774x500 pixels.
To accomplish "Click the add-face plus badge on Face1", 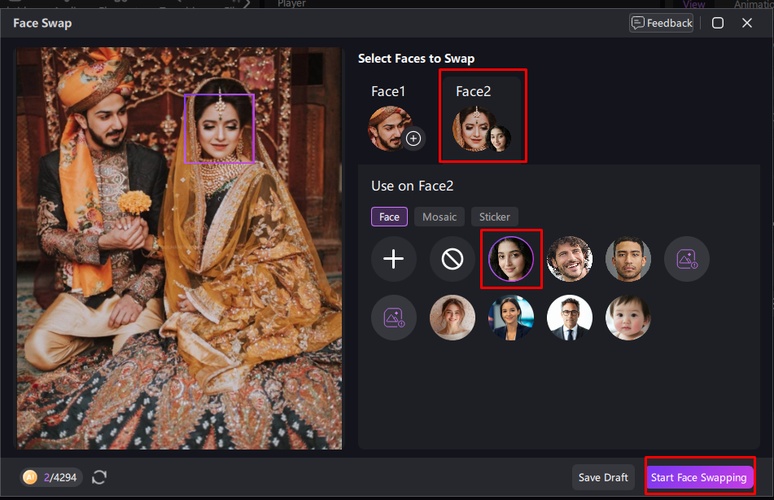I will [x=413, y=138].
